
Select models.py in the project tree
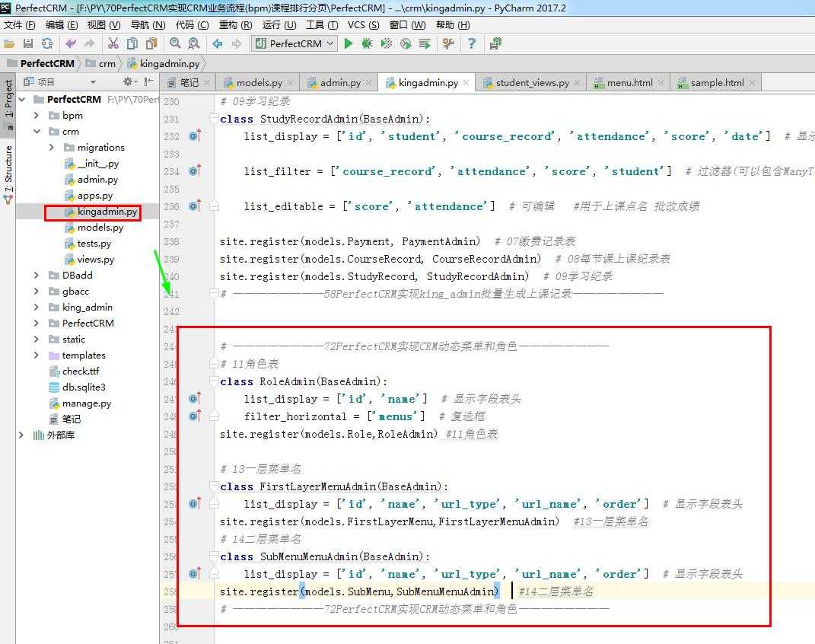pos(100,227)
